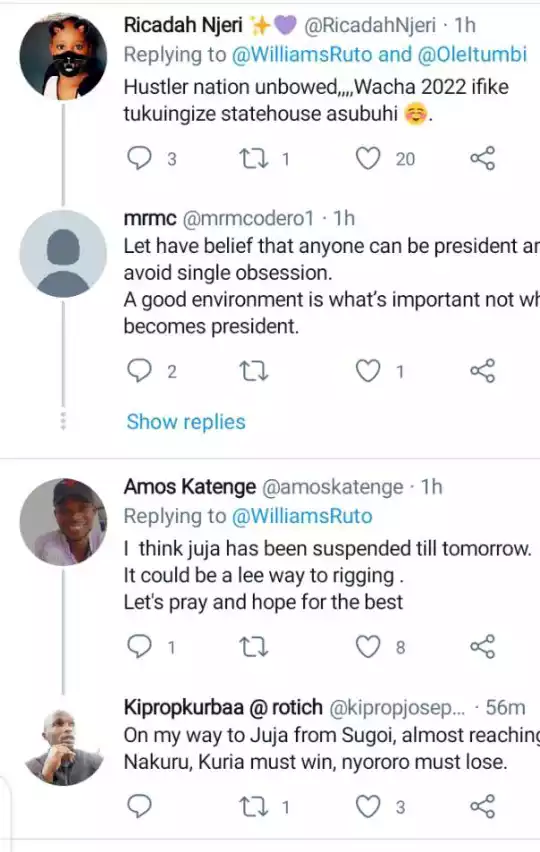This screenshot has height=852, width=540.
Task: Retweet Kipropkurbaa's tweet
Action: 254,806
